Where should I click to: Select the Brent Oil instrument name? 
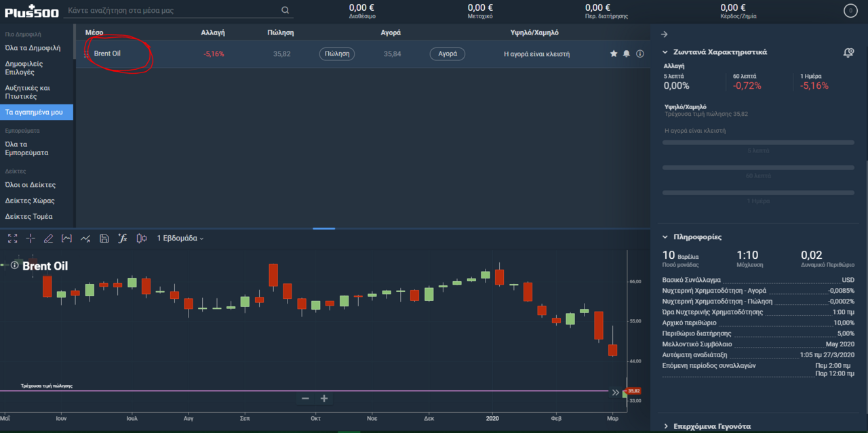107,54
